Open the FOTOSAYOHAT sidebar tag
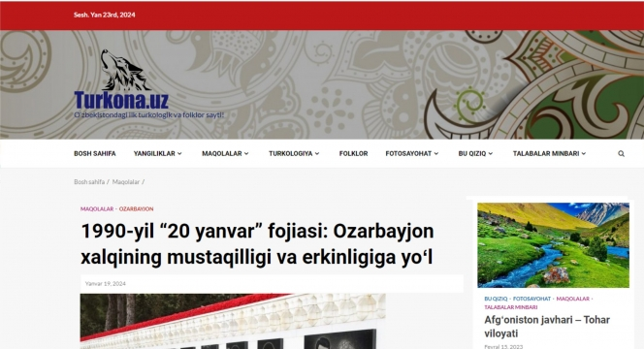This screenshot has height=349, width=644. [x=531, y=299]
